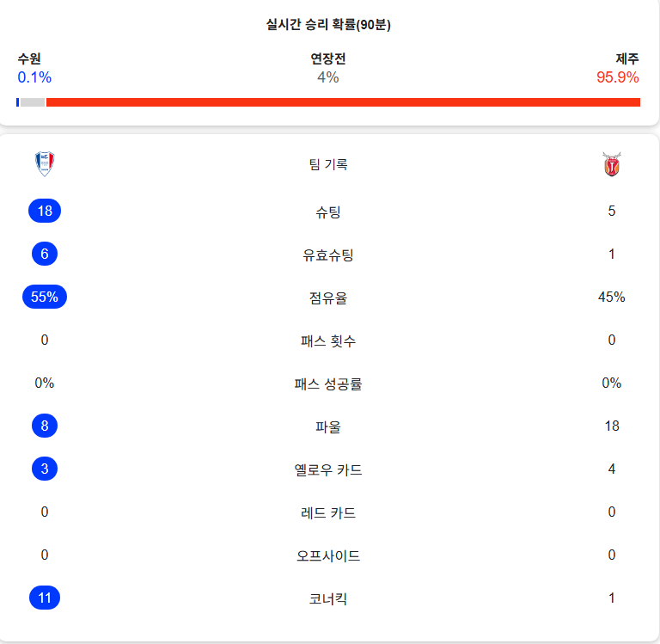The width and height of the screenshot is (660, 644).
Task: Select the blue 6 shots-on-target badge
Action: coord(45,254)
